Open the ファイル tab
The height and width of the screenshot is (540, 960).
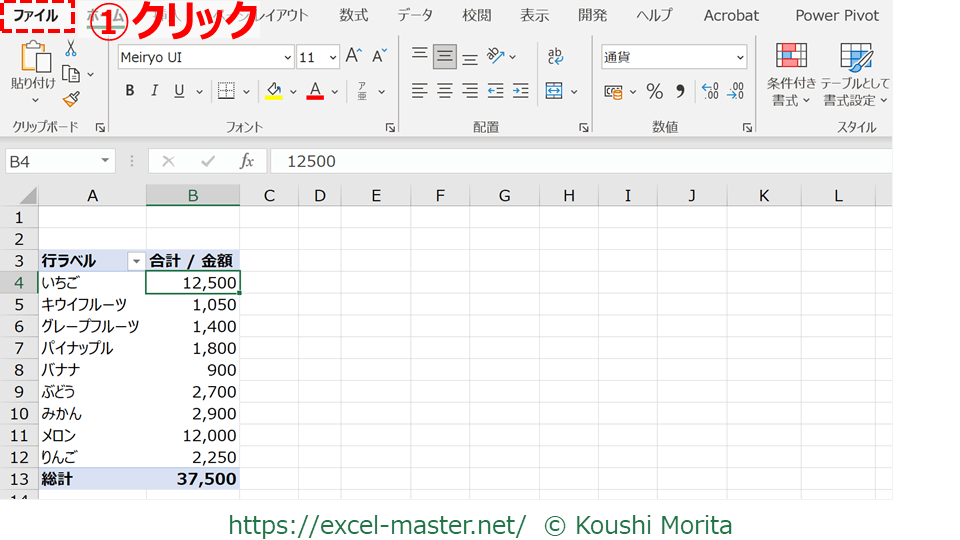pos(35,15)
